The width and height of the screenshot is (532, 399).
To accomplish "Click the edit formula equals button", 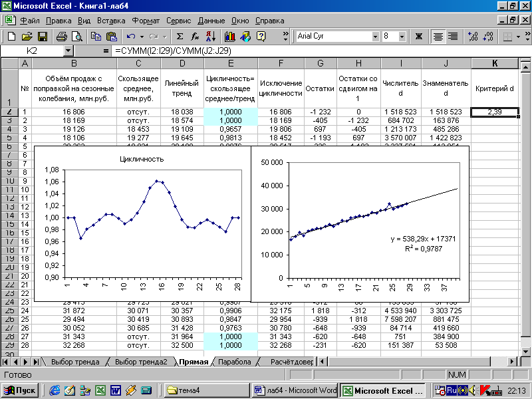I will 106,51.
